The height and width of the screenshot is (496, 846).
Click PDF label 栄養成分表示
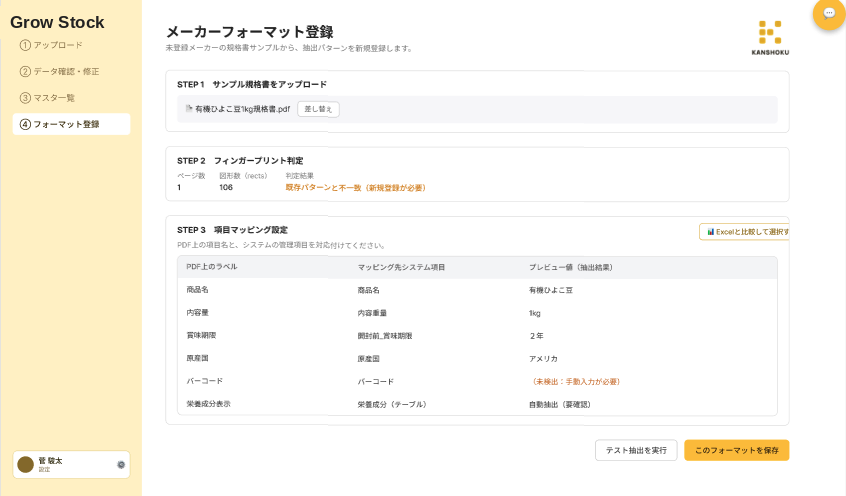(208, 404)
